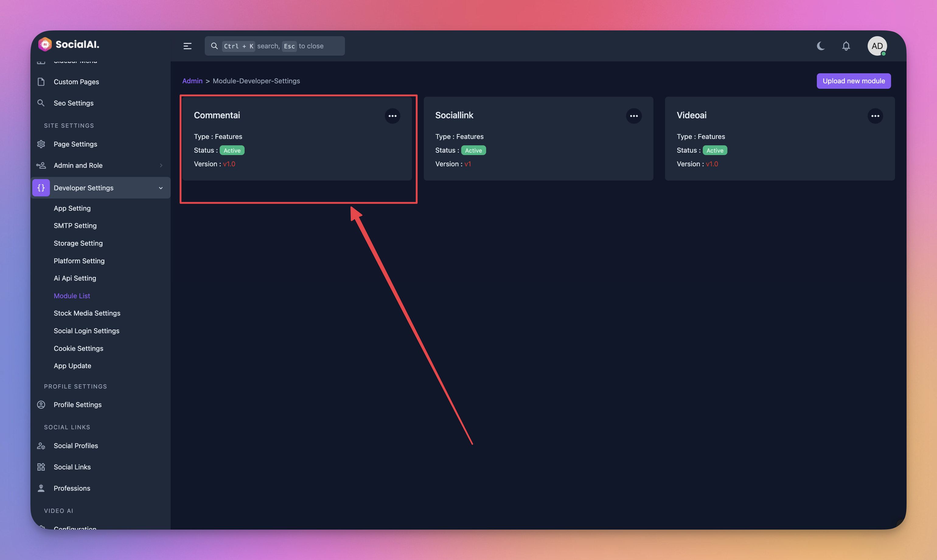The width and height of the screenshot is (937, 560).
Task: Click the hamburger sidebar toggle icon
Action: tap(187, 46)
